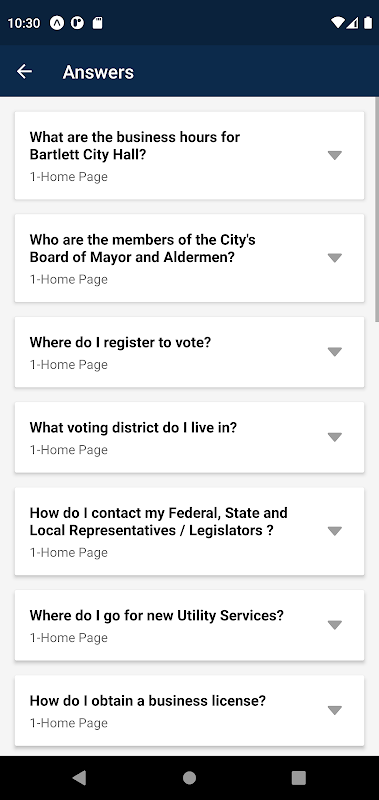
Task: Expand the Board of Mayor and Aldermen answer
Action: (x=335, y=258)
